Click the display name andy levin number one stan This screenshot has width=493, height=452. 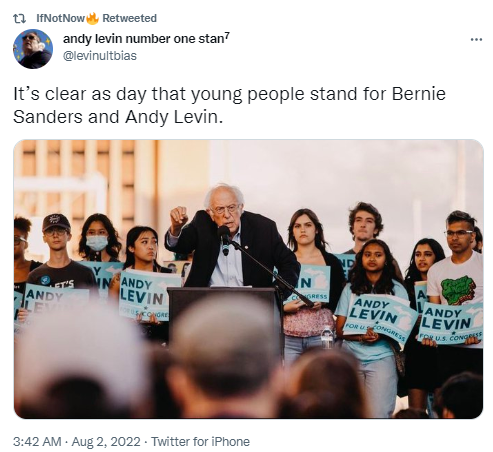[x=143, y=39]
